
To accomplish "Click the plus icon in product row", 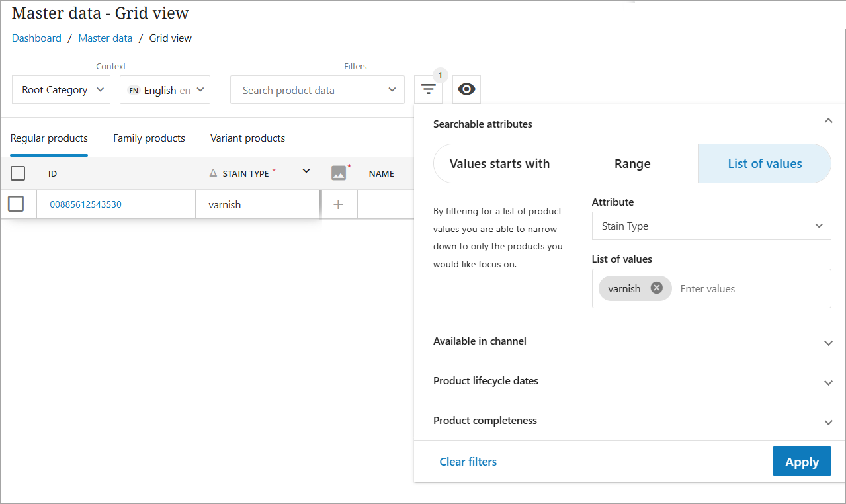I will point(339,204).
